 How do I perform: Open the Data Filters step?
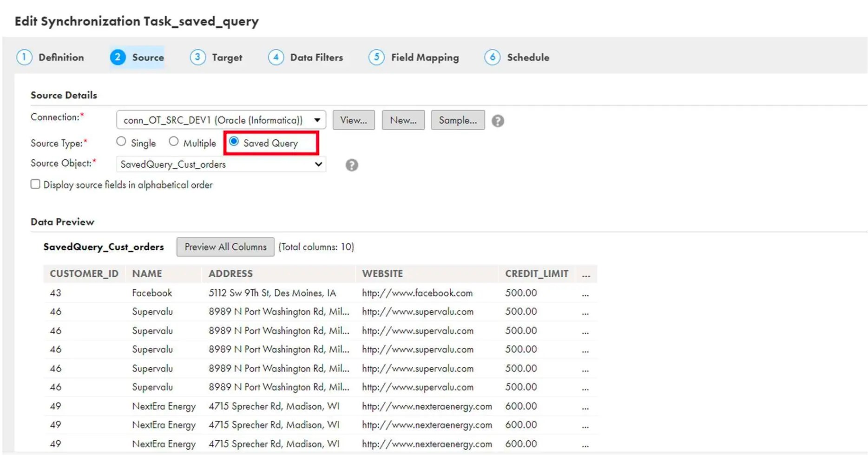[316, 57]
